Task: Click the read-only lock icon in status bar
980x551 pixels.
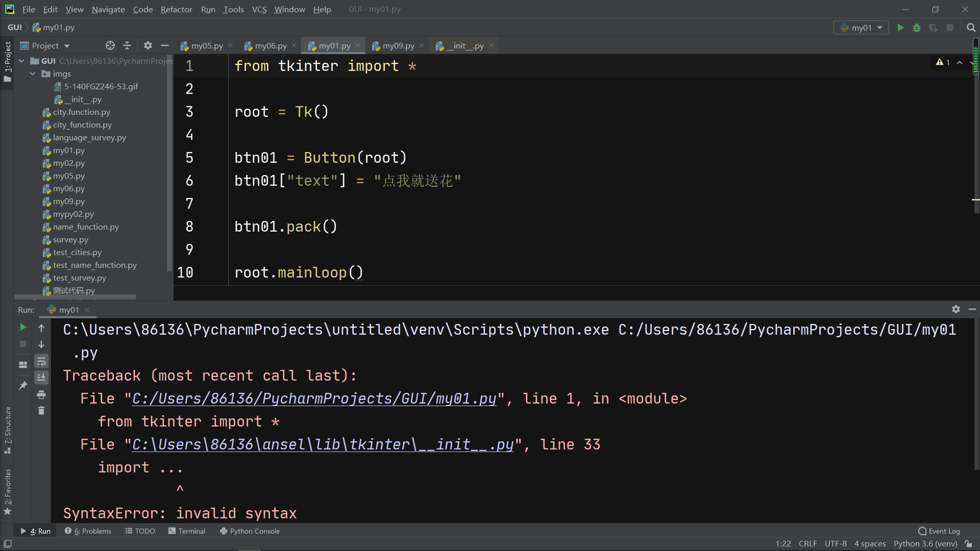Action: tap(969, 544)
